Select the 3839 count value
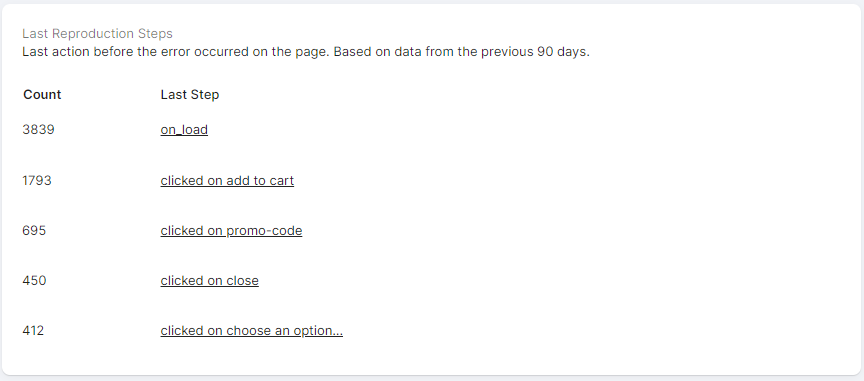The image size is (864, 381). 38,130
